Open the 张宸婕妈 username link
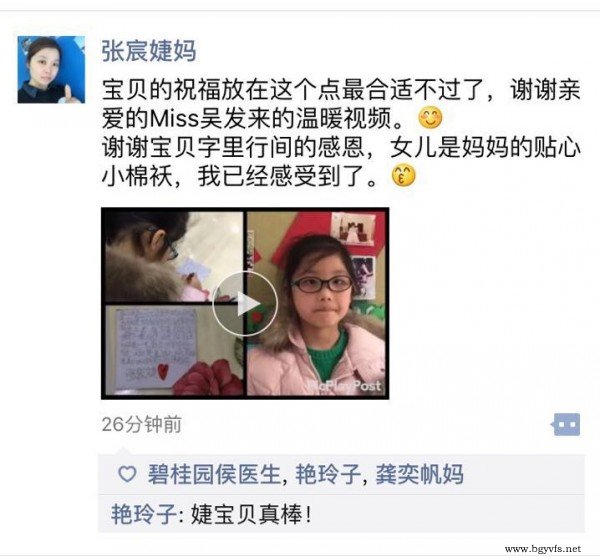This screenshot has width=600, height=556. [x=149, y=51]
